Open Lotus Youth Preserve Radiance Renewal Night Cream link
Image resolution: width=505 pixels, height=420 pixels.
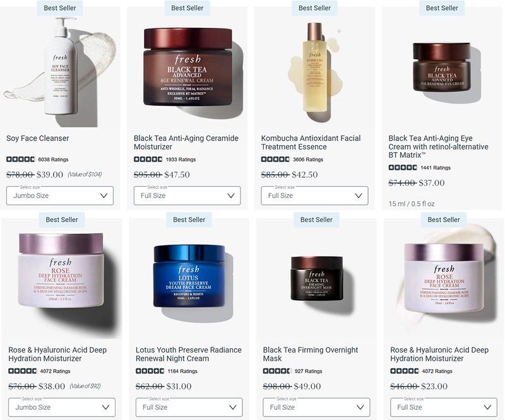pos(188,354)
